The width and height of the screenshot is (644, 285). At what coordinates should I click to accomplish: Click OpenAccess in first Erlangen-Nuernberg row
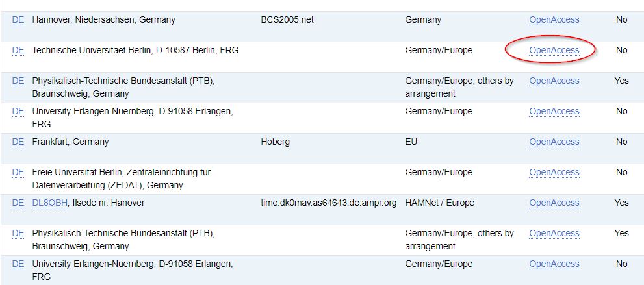[x=554, y=111]
